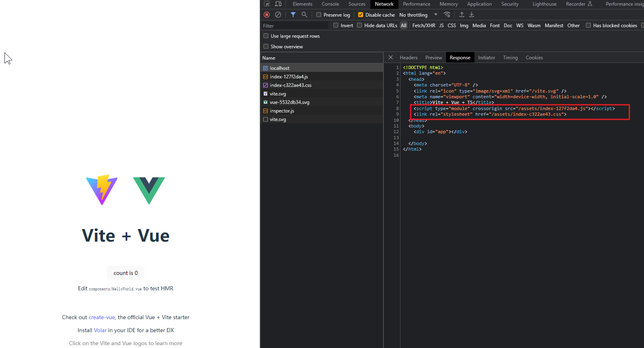The height and width of the screenshot is (348, 644).
Task: Open the No throttling dropdown
Action: tap(418, 15)
